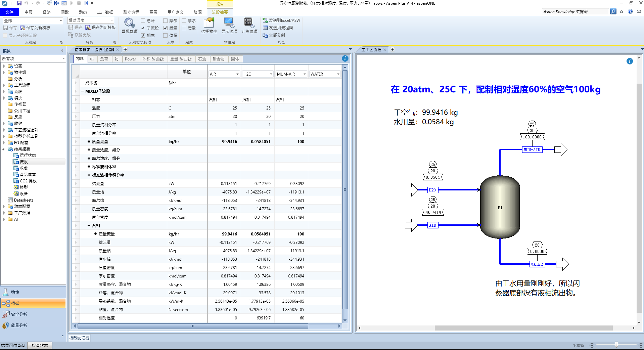Open the MUM-AIR column stream dropdown
644x350 pixels.
pos(305,74)
